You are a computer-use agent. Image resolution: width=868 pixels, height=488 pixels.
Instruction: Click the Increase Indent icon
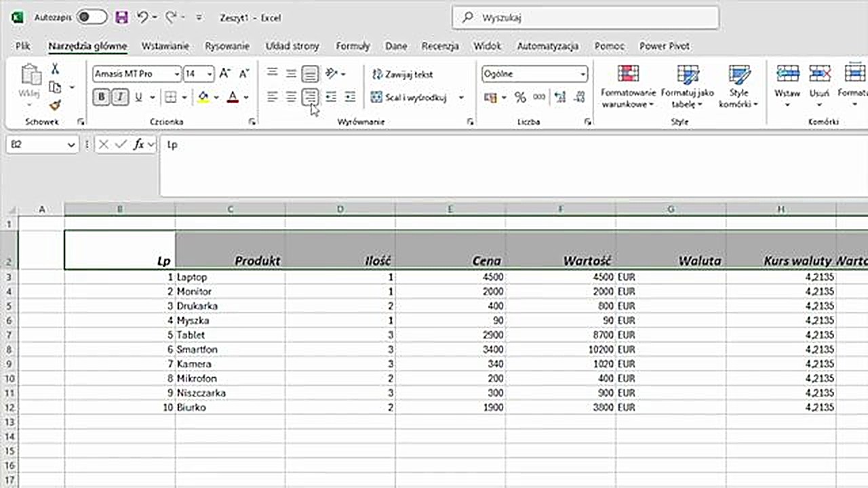350,98
